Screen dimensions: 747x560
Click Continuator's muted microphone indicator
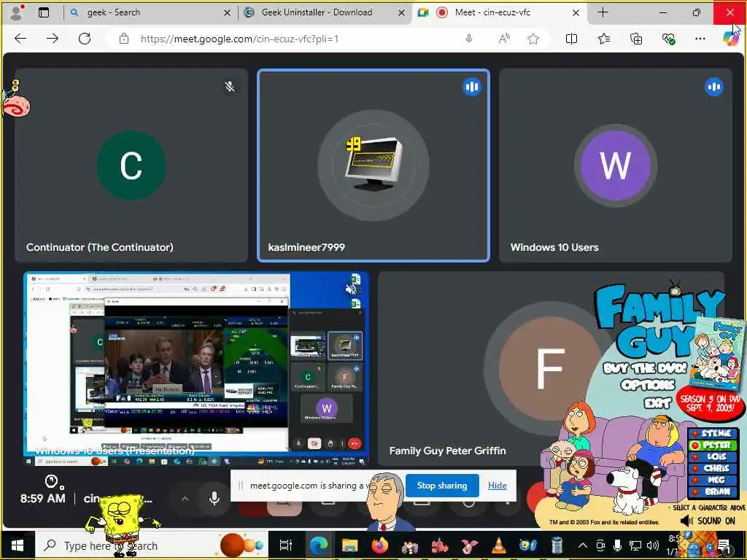tap(230, 87)
